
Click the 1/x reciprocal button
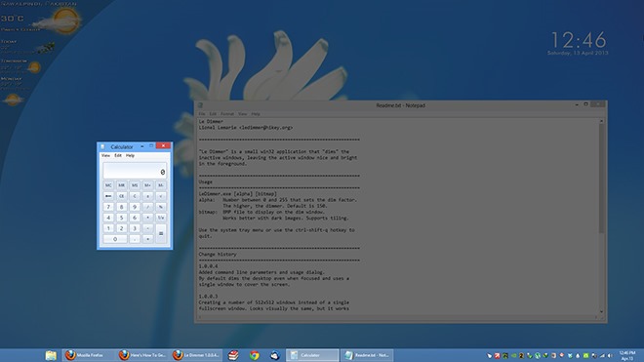(161, 218)
